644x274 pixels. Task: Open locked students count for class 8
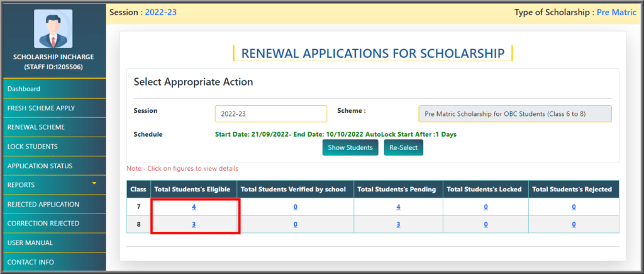486,224
